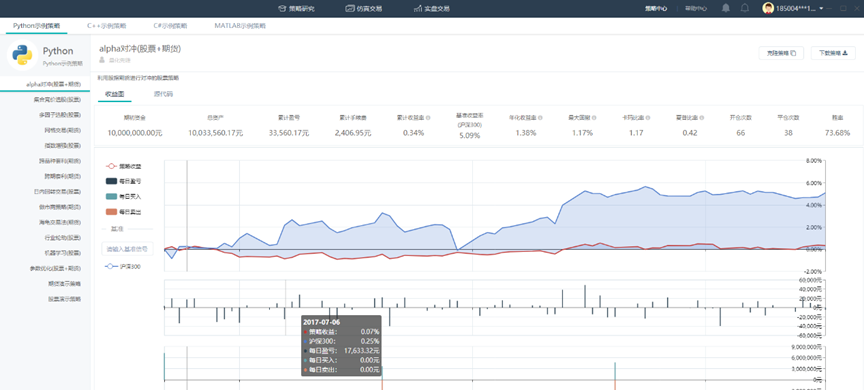Go to 帮助中心 in the top bar

695,9
